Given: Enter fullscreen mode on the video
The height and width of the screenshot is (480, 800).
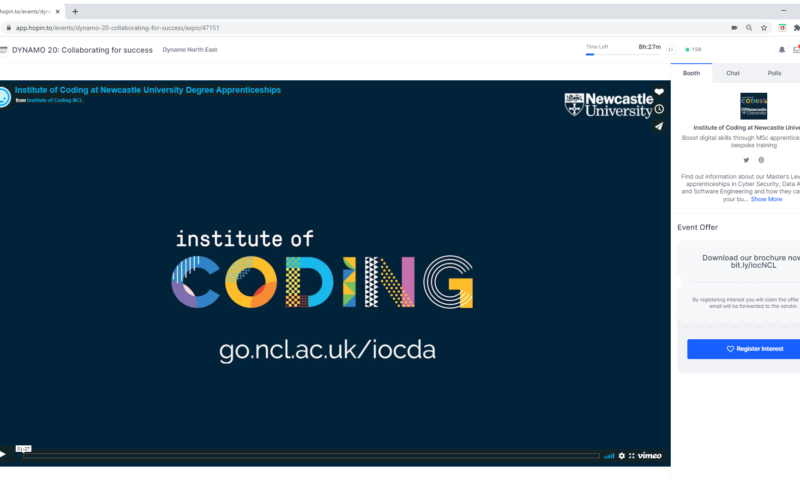Looking at the screenshot, I should click(x=632, y=455).
